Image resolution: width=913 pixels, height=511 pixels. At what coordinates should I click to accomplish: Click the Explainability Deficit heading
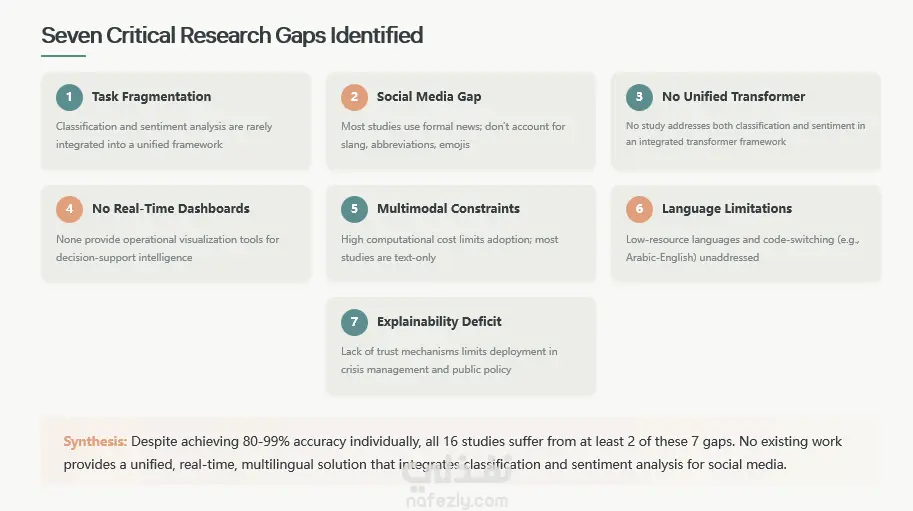point(439,321)
